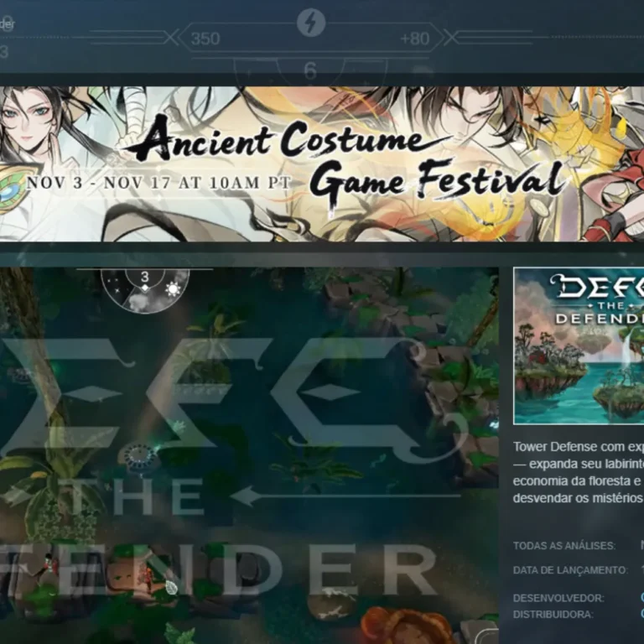Screen dimensions: 644x644
Task: Open the Ancient Costume Game Festival banner
Action: (322, 164)
